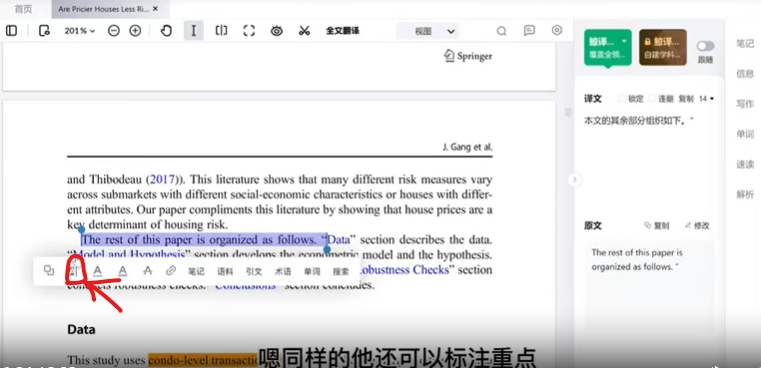The width and height of the screenshot is (761, 368).
Task: Click 修改 to edit the original text
Action: pos(697,225)
